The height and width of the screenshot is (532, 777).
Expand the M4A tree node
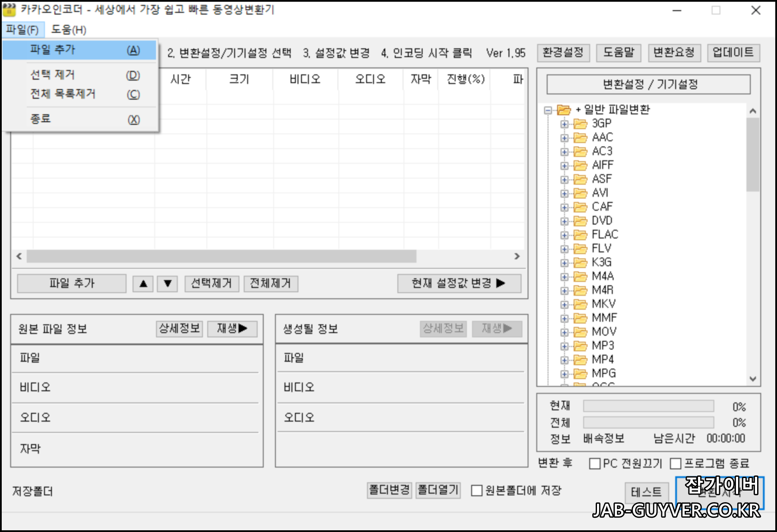pyautogui.click(x=564, y=277)
